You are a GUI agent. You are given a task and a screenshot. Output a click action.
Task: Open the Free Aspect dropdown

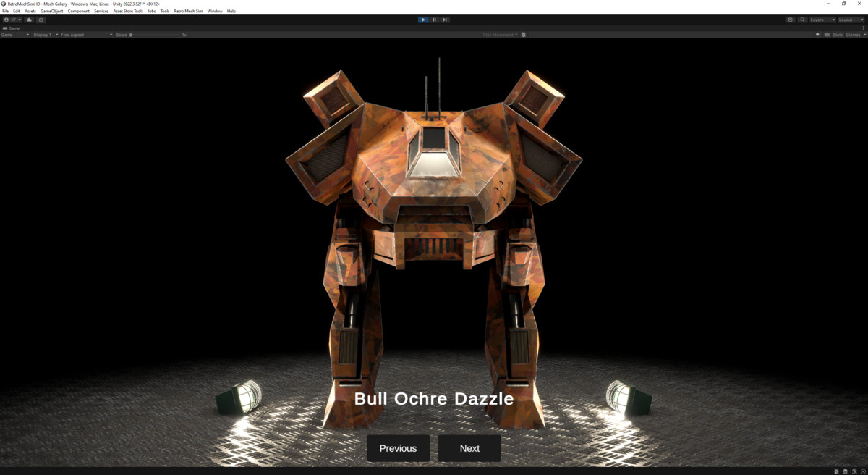point(86,35)
